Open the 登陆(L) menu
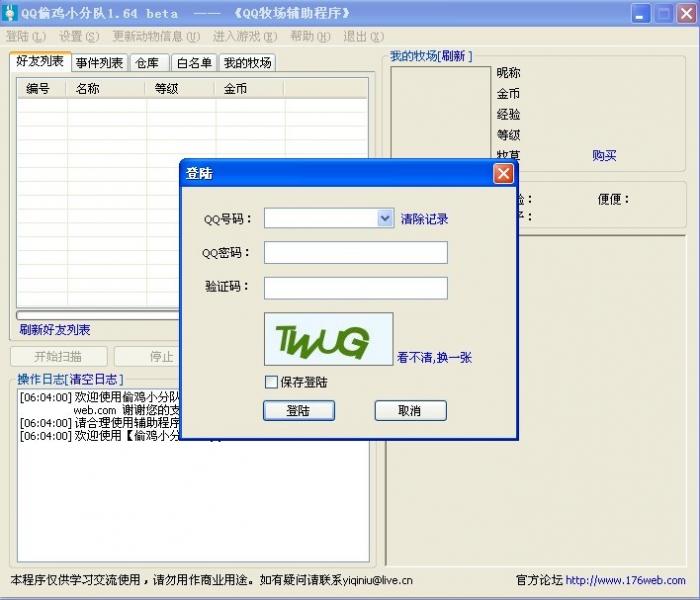This screenshot has height=600, width=700. point(26,36)
